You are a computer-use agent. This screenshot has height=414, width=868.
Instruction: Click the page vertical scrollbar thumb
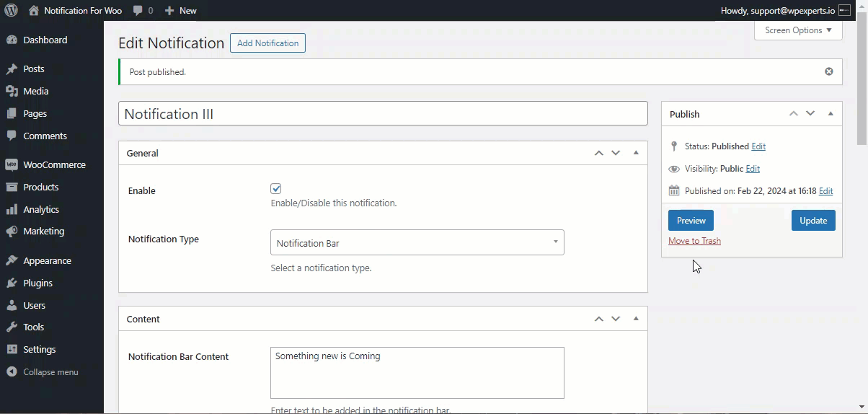862,77
